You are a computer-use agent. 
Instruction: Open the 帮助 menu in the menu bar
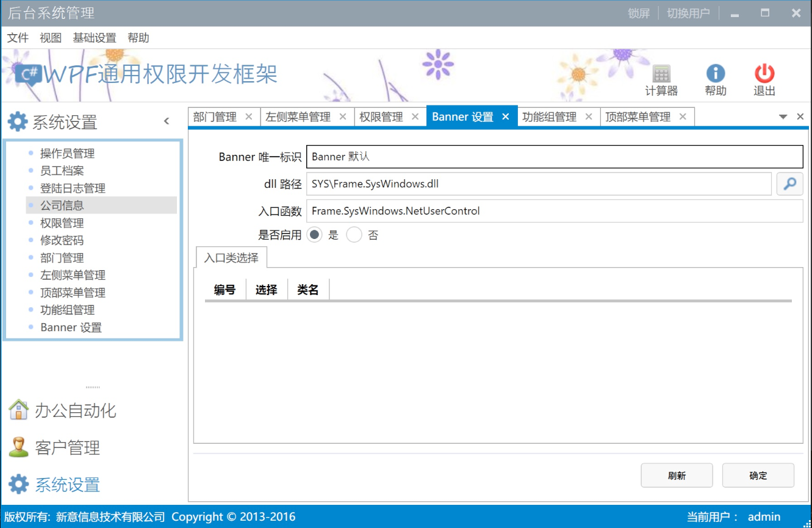coord(138,38)
